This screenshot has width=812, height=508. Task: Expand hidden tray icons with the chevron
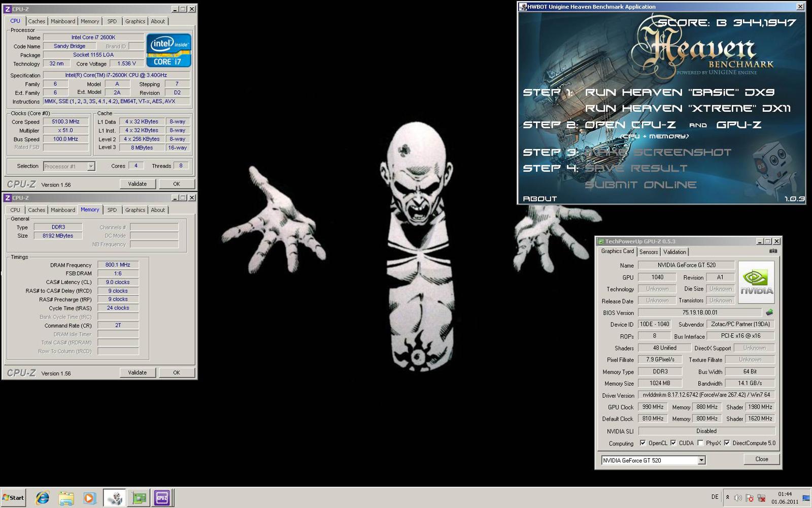pyautogui.click(x=727, y=497)
